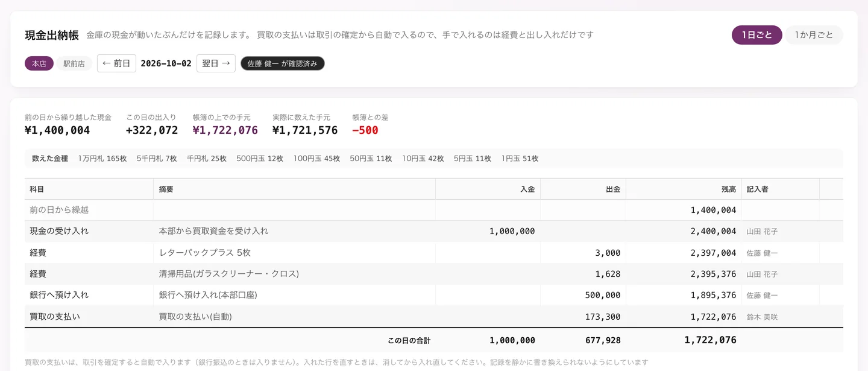The image size is (868, 371).
Task: Click the レターパックプラス 5枚 description
Action: (x=204, y=253)
